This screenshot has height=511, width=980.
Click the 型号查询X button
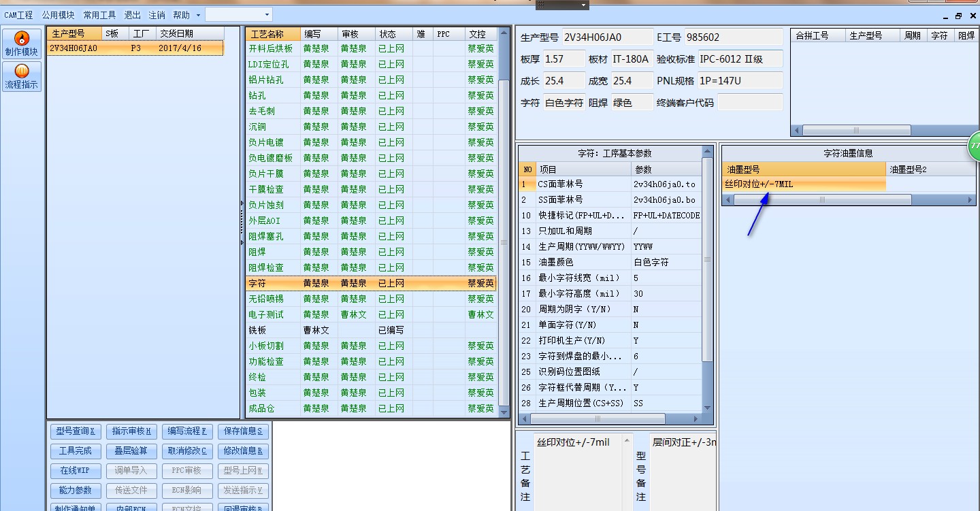(x=75, y=431)
